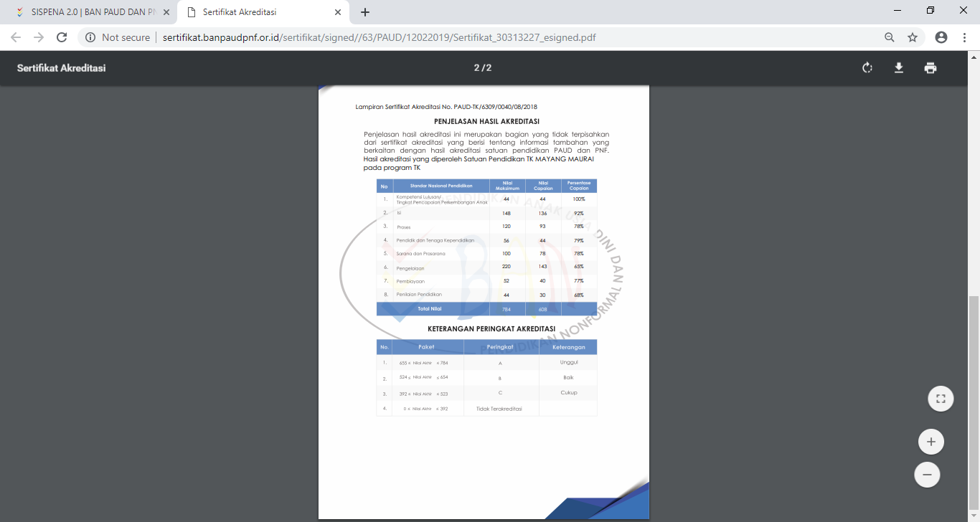Click the Sertifikat Akreditasi viewer title
The image size is (980, 522).
click(62, 68)
